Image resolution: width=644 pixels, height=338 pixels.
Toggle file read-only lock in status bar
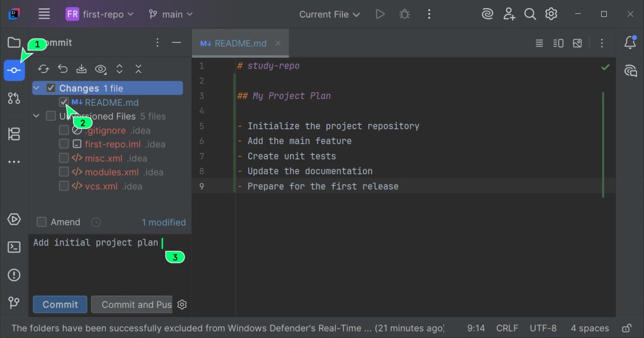point(626,328)
